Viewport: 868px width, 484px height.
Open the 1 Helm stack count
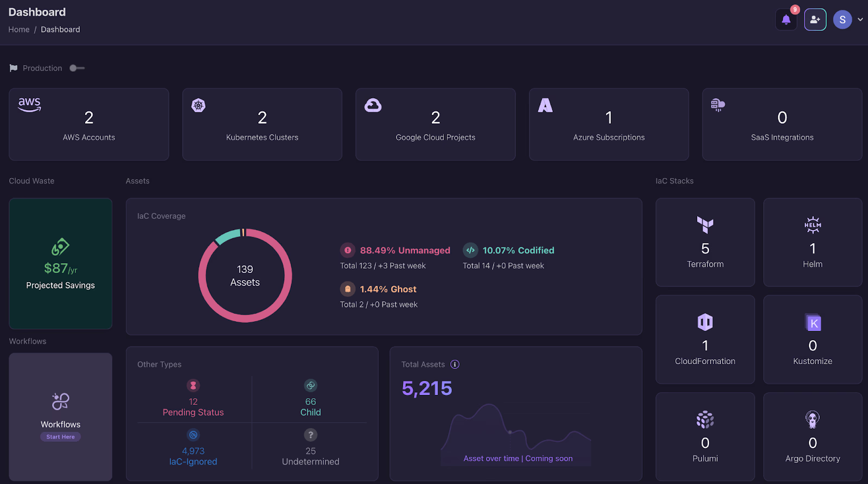[813, 249]
